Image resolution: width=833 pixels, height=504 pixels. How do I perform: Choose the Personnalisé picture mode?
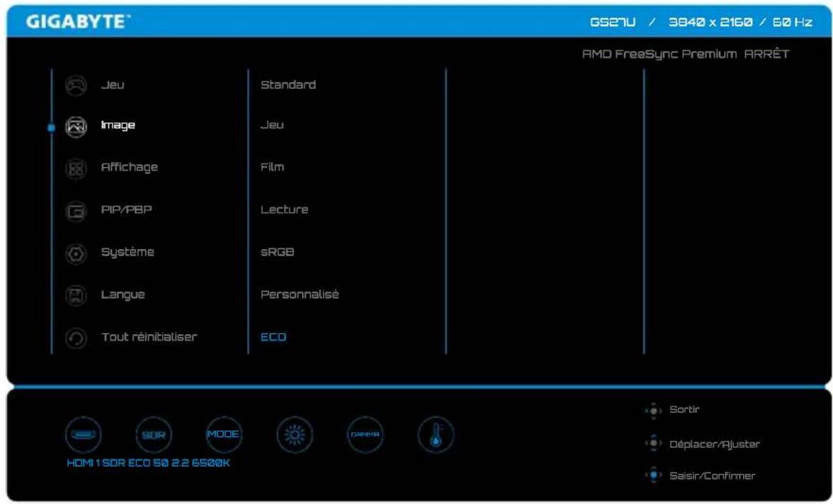click(300, 294)
